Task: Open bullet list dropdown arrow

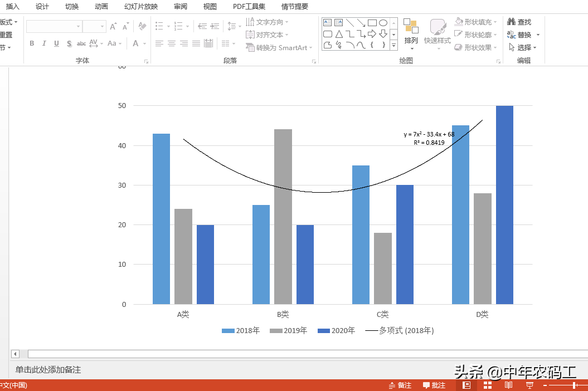Action: tap(169, 27)
